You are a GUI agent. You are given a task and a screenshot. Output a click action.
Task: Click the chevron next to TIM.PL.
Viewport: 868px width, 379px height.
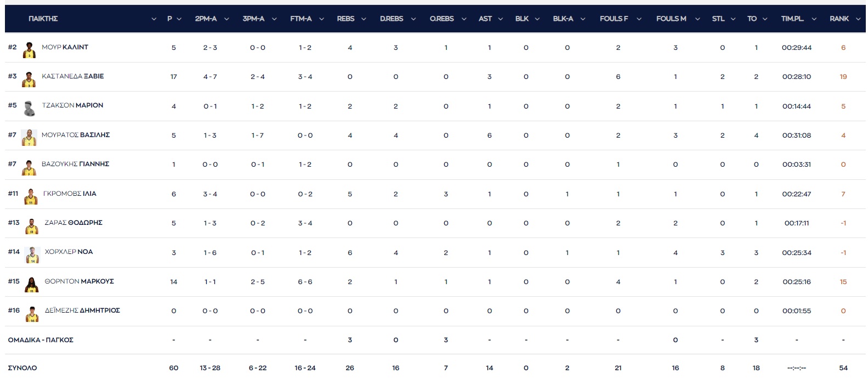click(x=814, y=19)
